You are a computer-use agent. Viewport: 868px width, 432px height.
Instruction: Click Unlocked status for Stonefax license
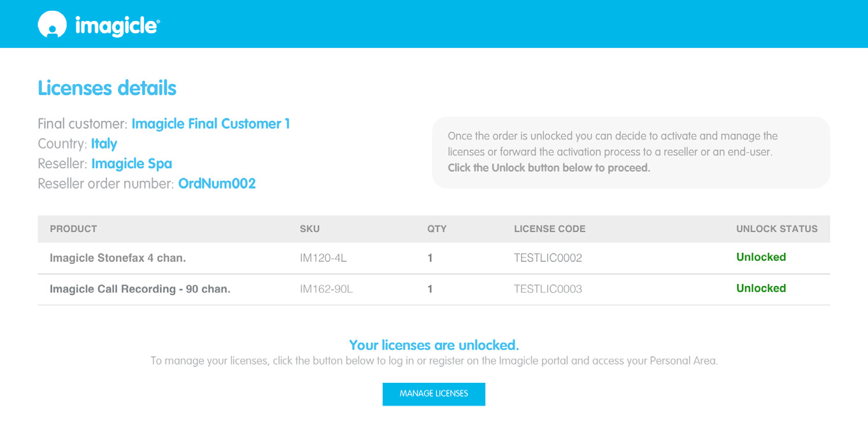pyautogui.click(x=760, y=257)
